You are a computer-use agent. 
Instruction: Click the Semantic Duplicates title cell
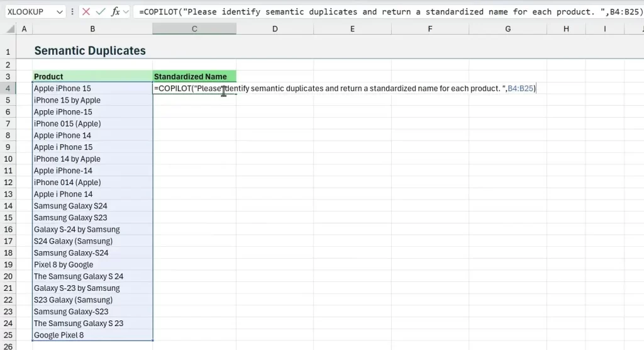90,51
